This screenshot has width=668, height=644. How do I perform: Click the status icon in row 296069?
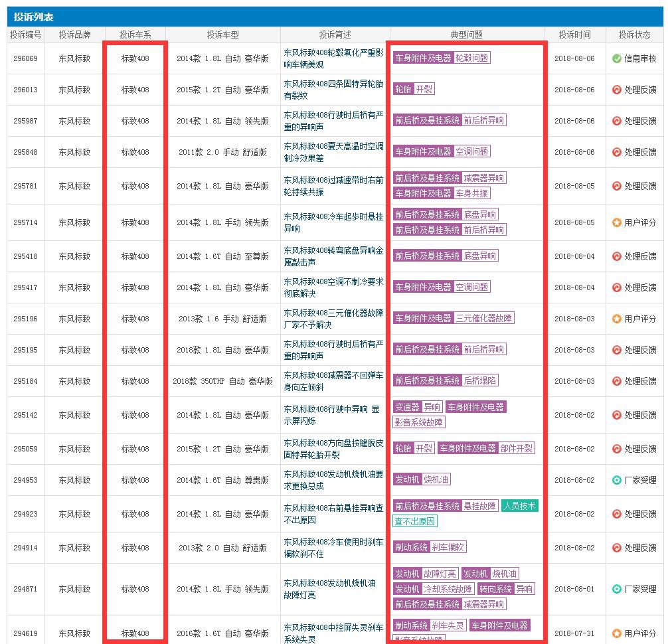[616, 59]
